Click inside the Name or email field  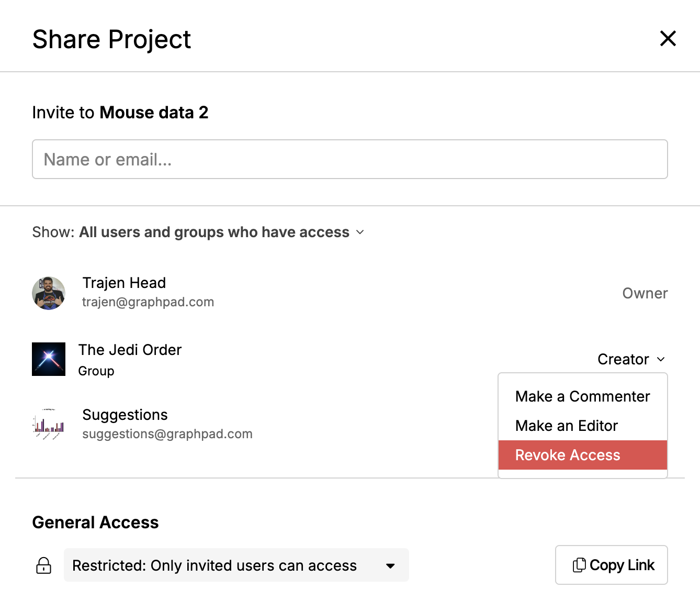[350, 159]
